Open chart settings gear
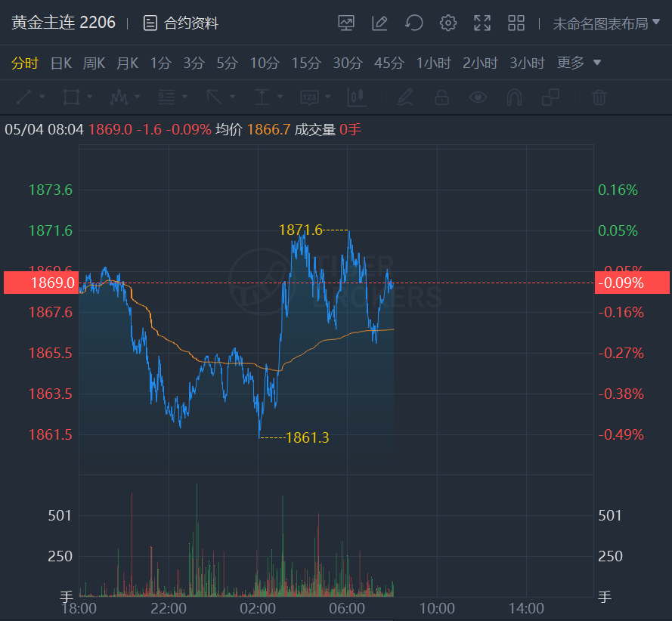This screenshot has height=621, width=672. pyautogui.click(x=448, y=23)
